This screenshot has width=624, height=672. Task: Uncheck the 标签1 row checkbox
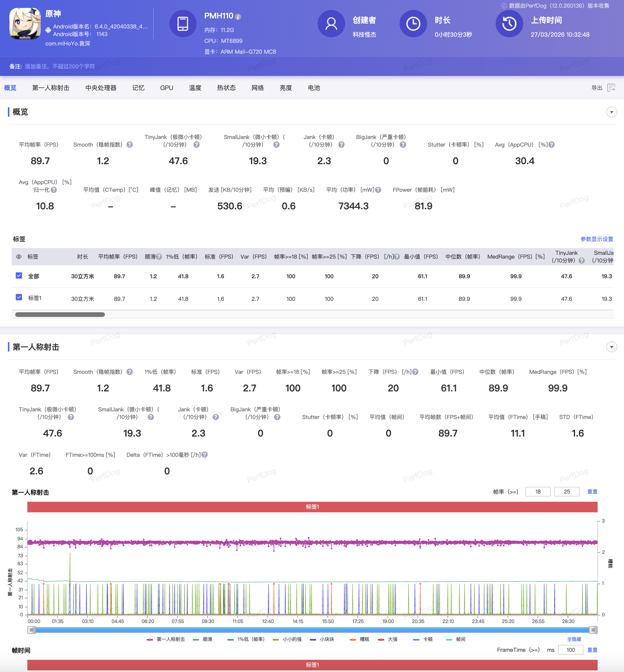(19, 297)
